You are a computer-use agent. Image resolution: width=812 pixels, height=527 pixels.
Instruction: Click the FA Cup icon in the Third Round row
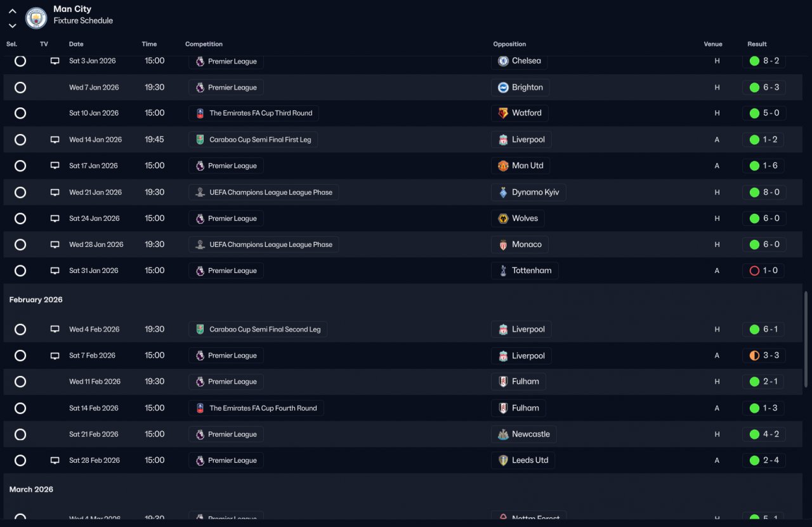(200, 113)
